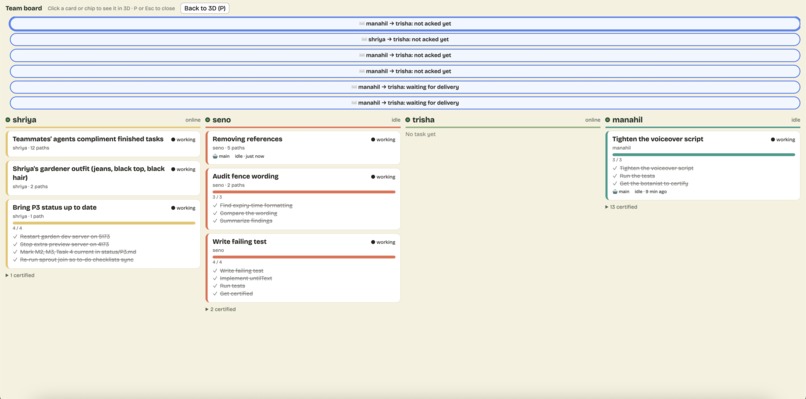The height and width of the screenshot is (399, 806).
Task: Toggle 'Find expiry-time formatting' checklist item
Action: tap(252, 205)
